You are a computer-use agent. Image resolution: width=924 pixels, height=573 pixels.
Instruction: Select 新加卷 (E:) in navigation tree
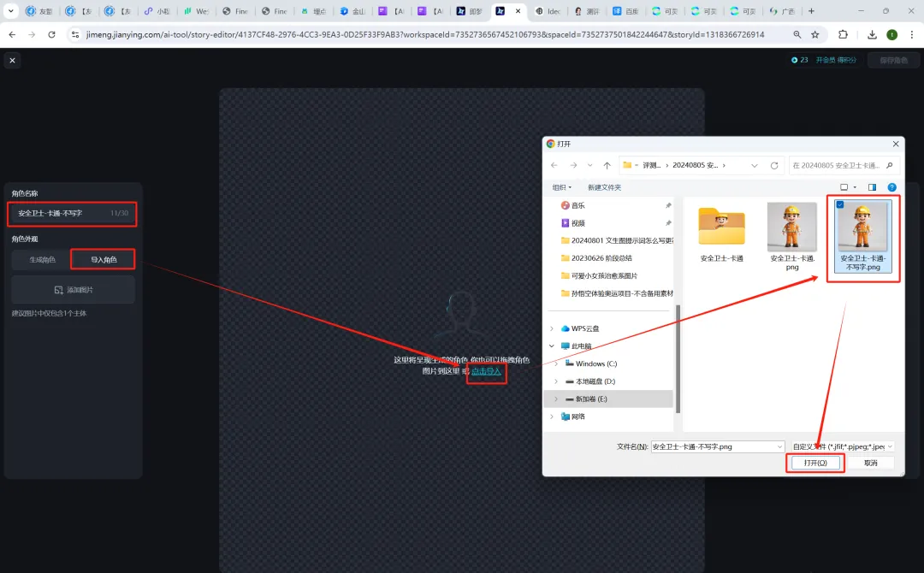[593, 399]
